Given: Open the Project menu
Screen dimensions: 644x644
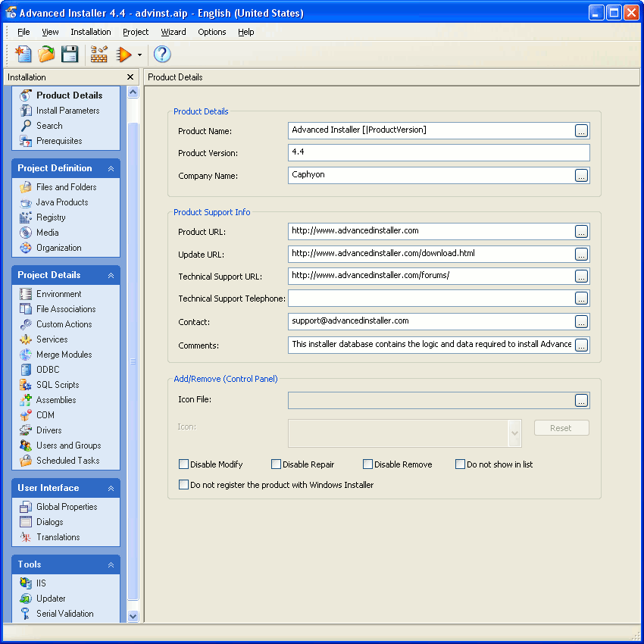Looking at the screenshot, I should point(136,32).
